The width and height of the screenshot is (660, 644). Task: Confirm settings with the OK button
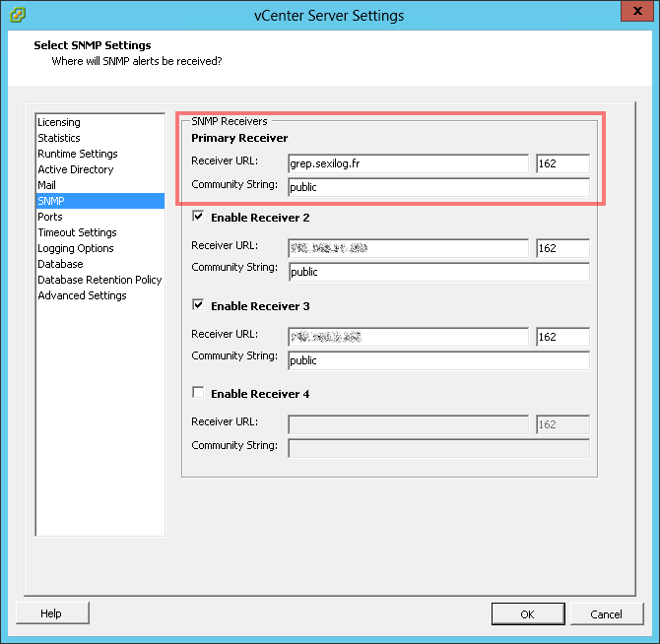point(528,614)
